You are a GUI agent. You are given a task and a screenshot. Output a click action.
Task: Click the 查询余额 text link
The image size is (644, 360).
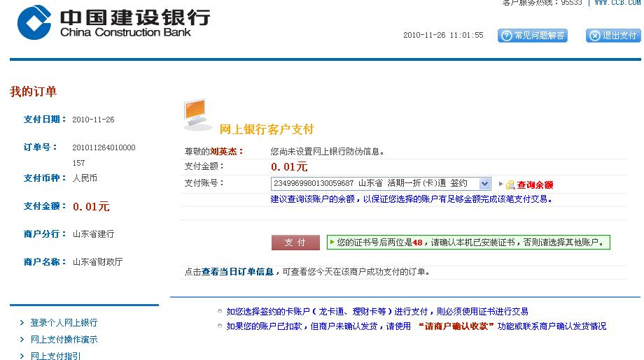(x=535, y=185)
